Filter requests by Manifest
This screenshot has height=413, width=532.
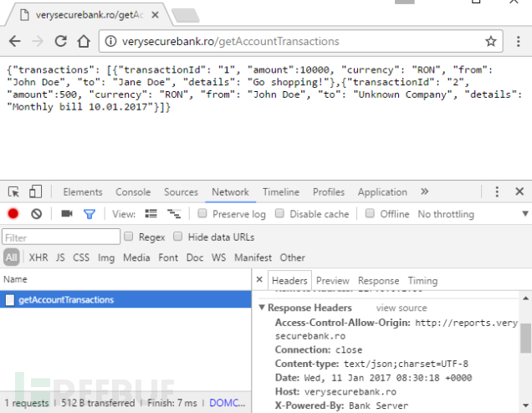click(253, 257)
